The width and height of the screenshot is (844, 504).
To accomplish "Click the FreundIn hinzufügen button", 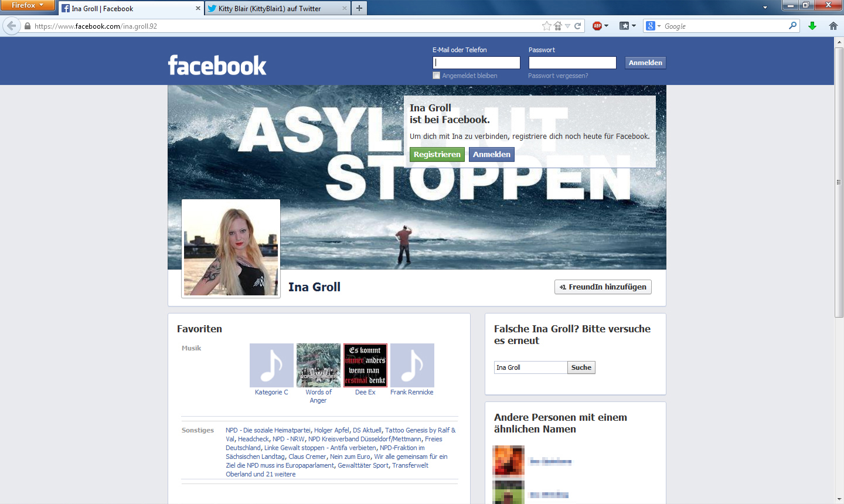I will point(603,287).
